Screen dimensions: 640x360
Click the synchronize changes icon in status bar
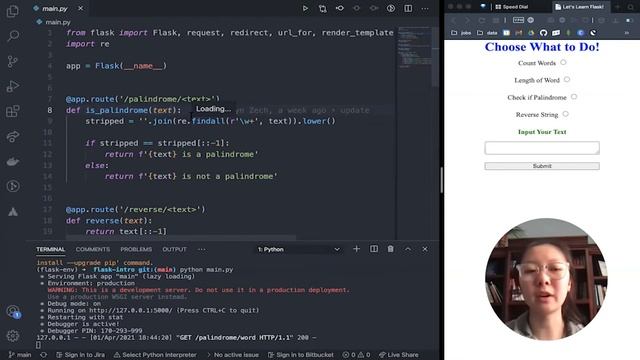(44, 355)
